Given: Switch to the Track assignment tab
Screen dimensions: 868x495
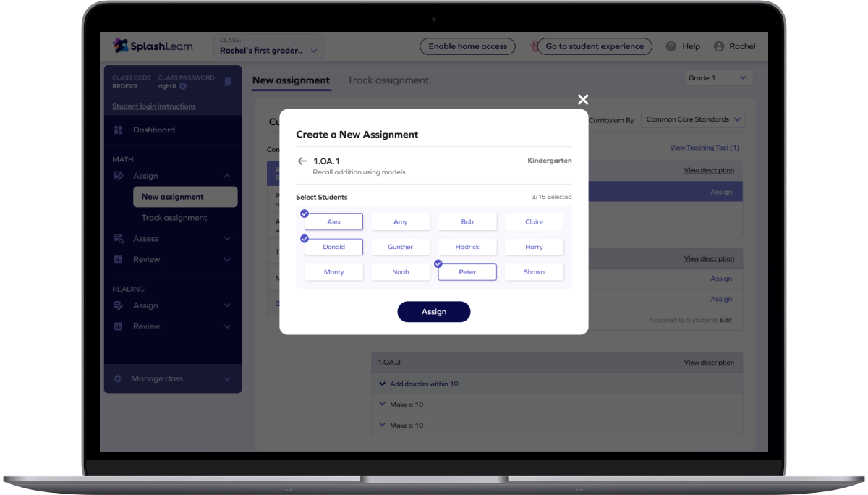Looking at the screenshot, I should [388, 80].
